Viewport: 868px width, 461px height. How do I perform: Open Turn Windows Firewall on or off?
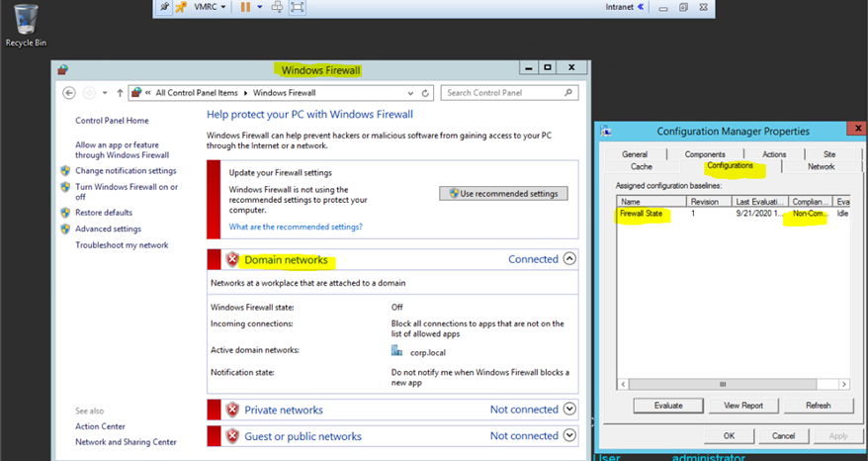pos(127,192)
